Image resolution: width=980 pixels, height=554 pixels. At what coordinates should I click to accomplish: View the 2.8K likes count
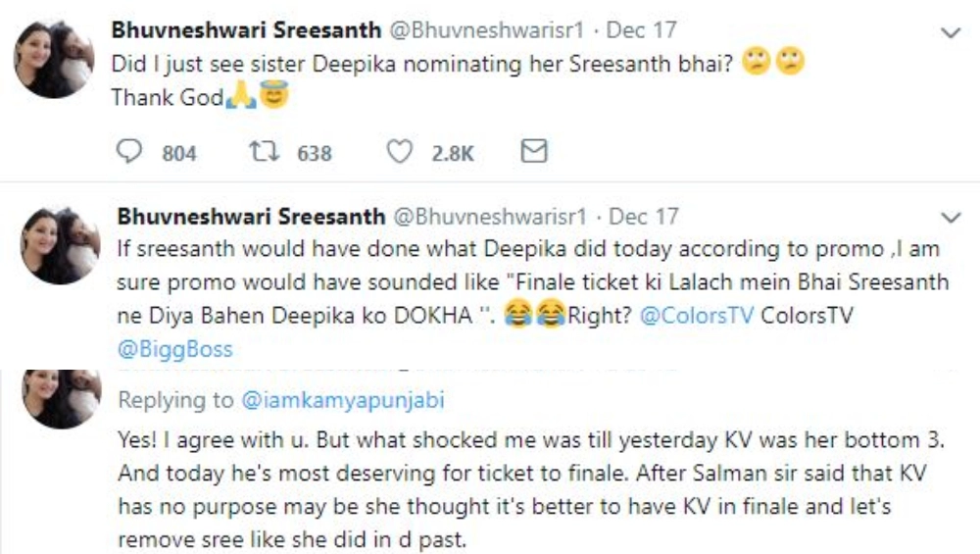(453, 153)
